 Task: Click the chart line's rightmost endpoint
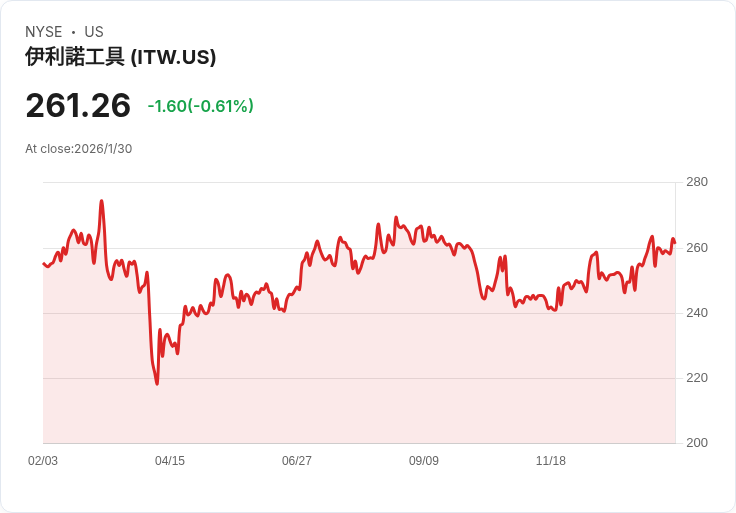675,243
